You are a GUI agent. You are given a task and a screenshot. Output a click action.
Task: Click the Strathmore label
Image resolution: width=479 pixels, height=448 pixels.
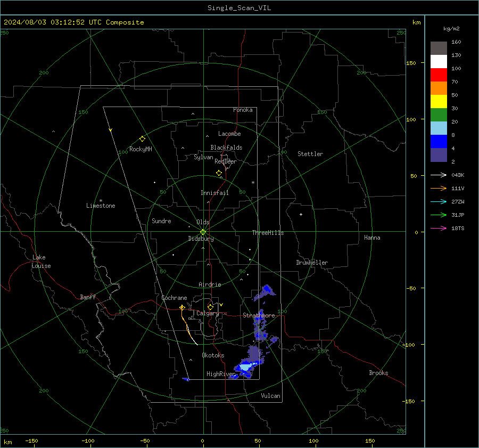[x=259, y=315]
